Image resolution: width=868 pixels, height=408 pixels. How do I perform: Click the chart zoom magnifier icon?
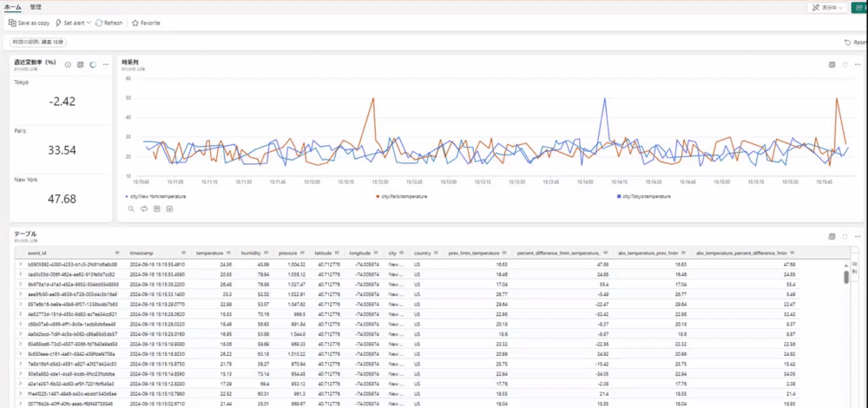click(x=131, y=208)
